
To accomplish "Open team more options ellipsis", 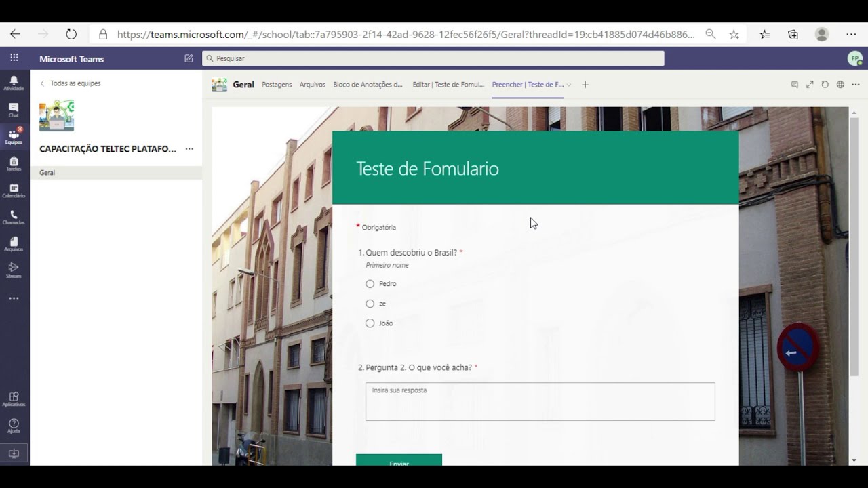I will [x=189, y=149].
